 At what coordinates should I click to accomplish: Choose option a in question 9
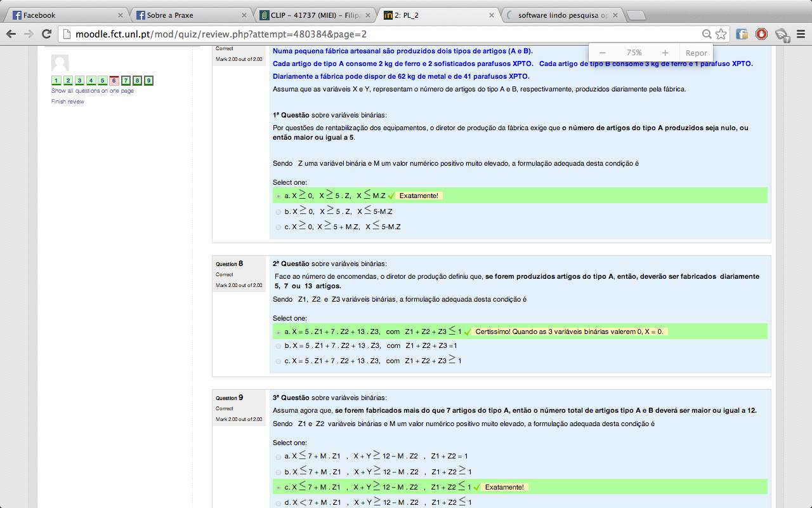278,457
